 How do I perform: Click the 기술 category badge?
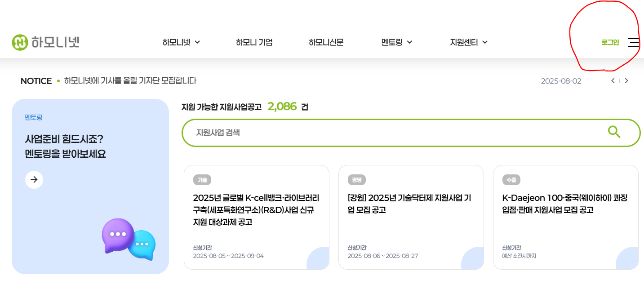(202, 180)
